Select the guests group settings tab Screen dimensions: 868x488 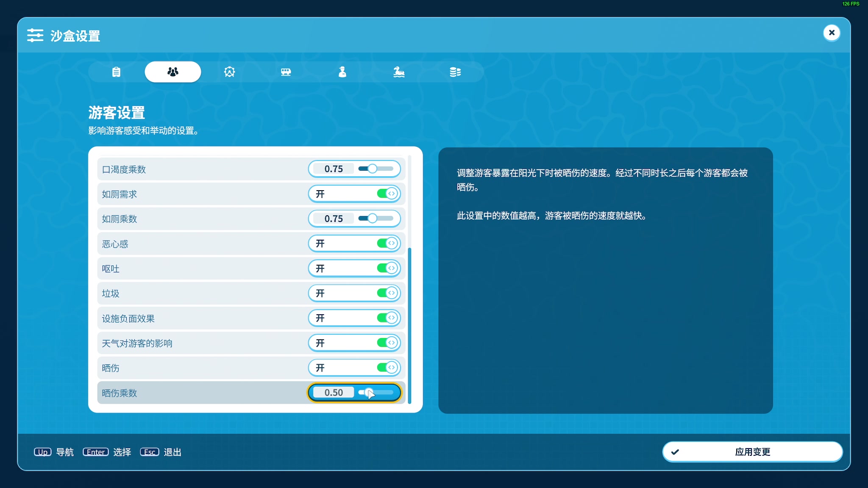click(x=173, y=72)
